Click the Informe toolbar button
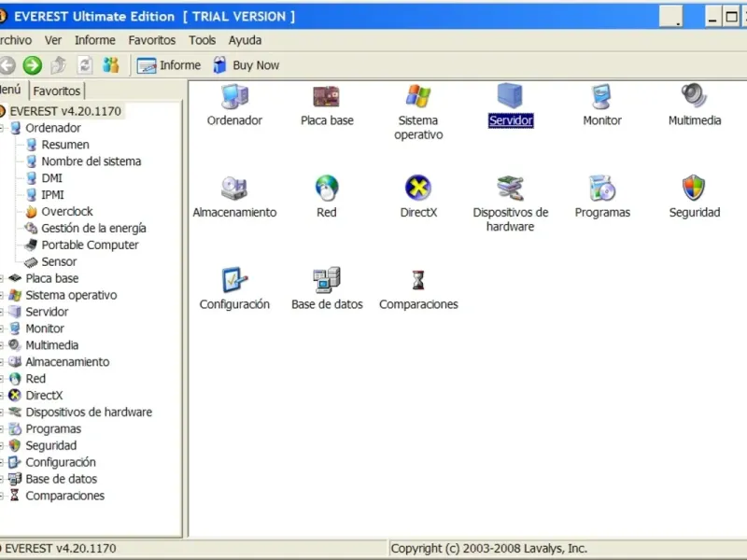This screenshot has width=747, height=560. coord(169,65)
